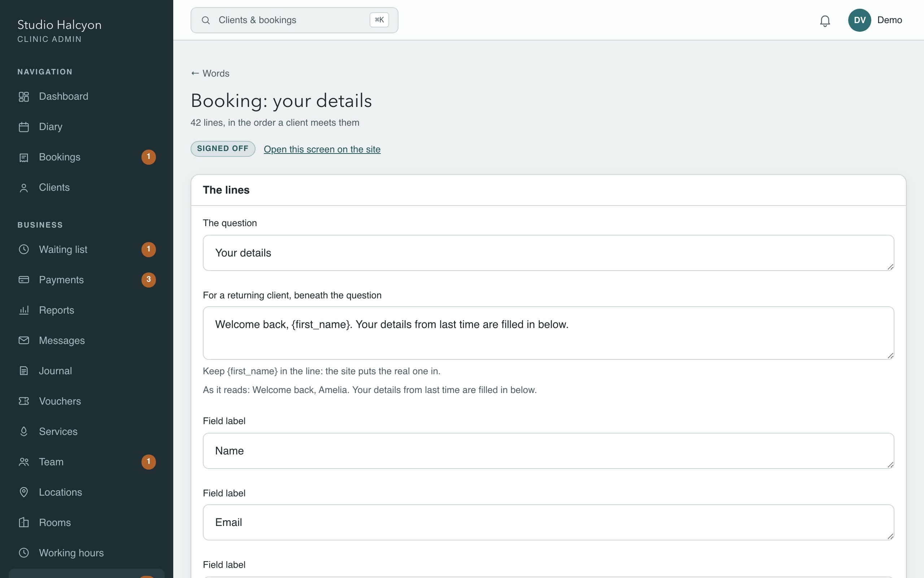924x578 pixels.
Task: Open this screen on the site
Action: (322, 149)
